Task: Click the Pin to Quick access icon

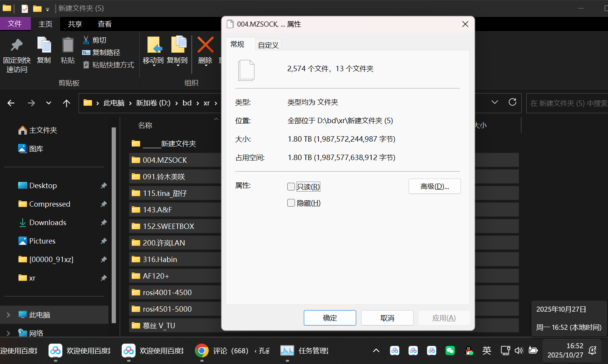Action: [x=17, y=45]
